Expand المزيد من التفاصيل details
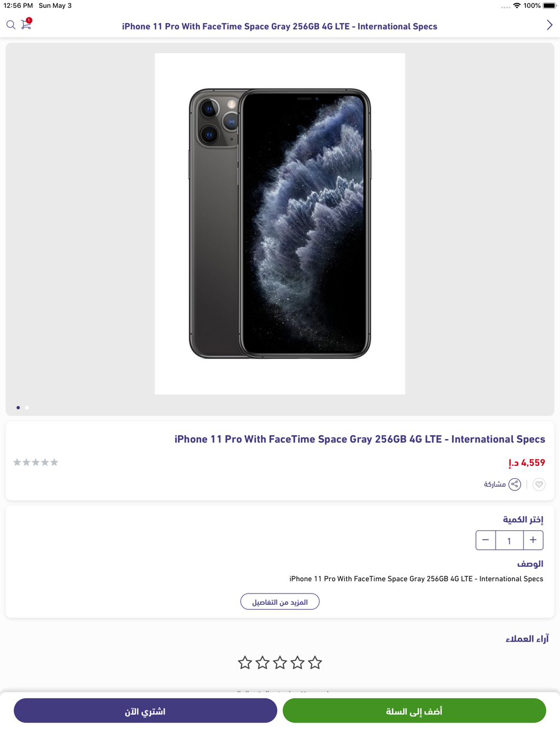 point(280,602)
